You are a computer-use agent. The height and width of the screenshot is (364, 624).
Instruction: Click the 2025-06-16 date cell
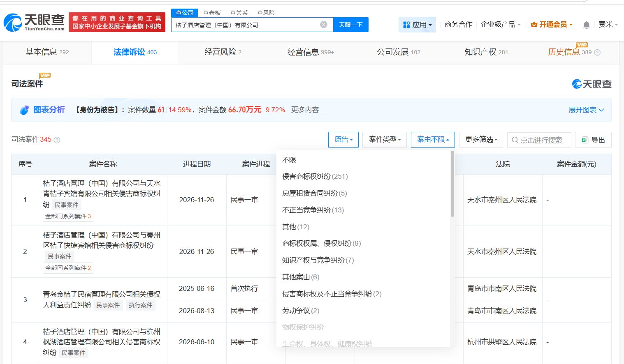(197, 289)
